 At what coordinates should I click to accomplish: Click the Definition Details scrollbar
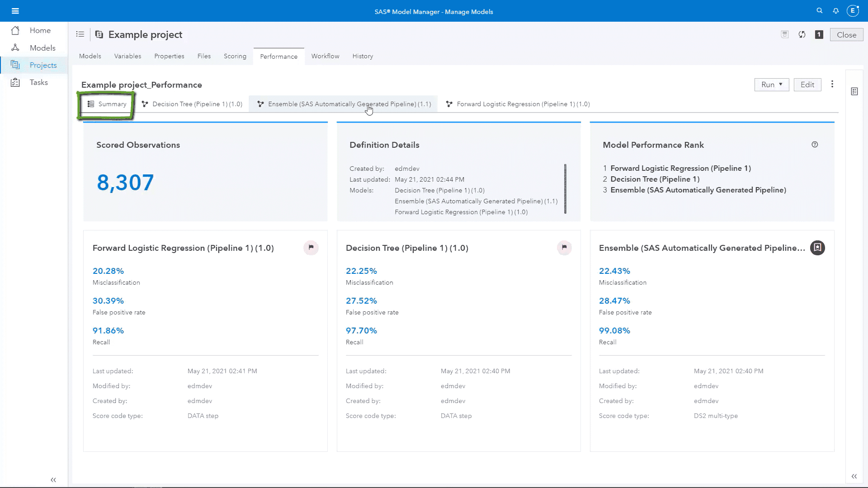click(565, 188)
